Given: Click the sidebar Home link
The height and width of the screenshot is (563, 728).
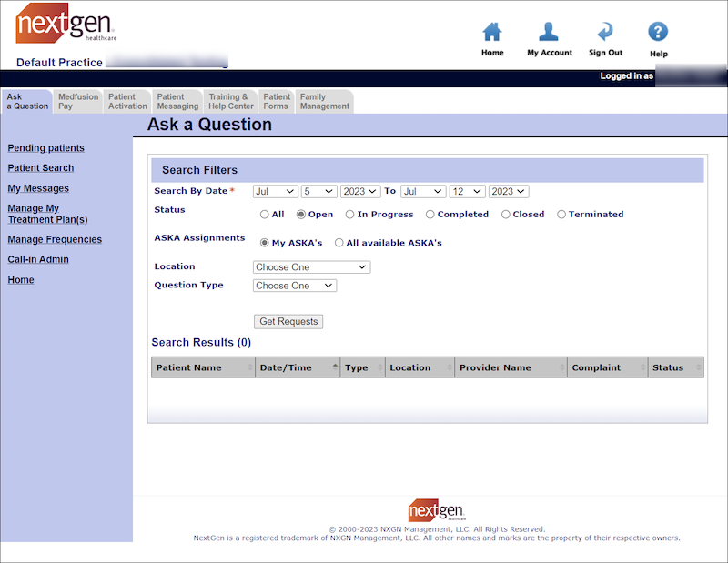Looking at the screenshot, I should (20, 280).
